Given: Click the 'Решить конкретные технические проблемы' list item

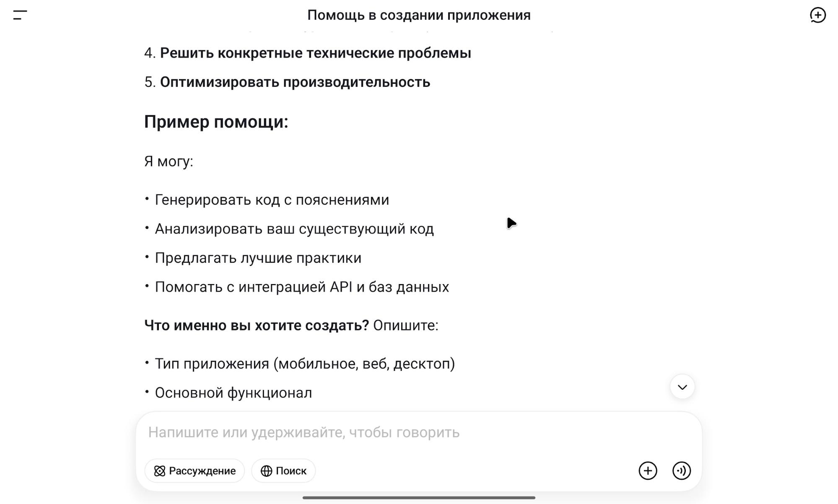Looking at the screenshot, I should pyautogui.click(x=315, y=53).
